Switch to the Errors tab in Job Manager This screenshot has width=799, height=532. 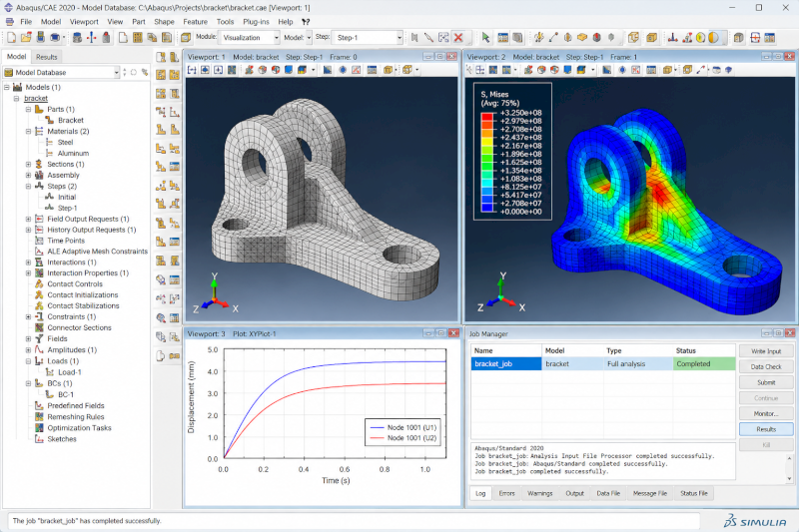coord(506,493)
